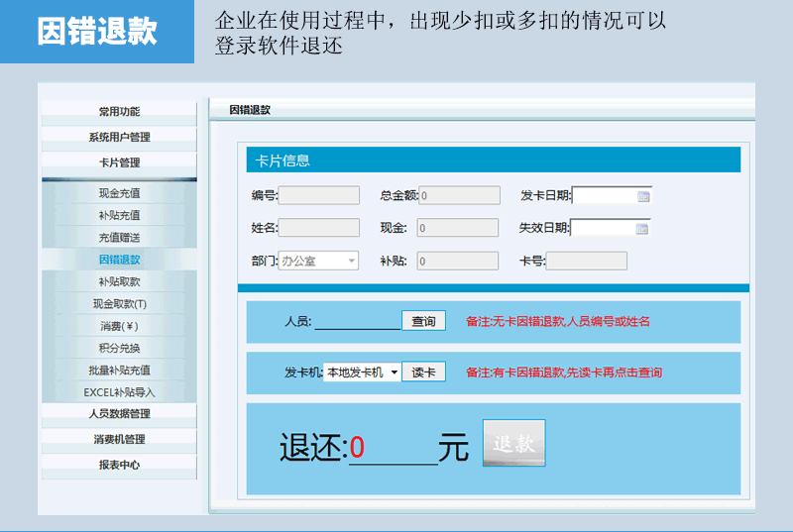Image resolution: width=793 pixels, height=532 pixels.
Task: Select EXCEL补贴导入 menu item
Action: (x=119, y=392)
